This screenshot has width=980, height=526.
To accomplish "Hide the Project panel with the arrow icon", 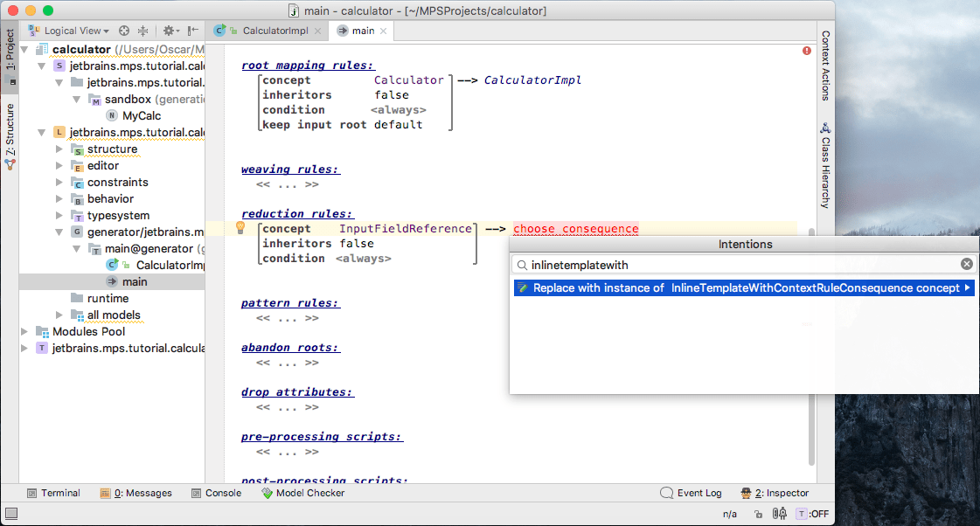I will pyautogui.click(x=191, y=31).
